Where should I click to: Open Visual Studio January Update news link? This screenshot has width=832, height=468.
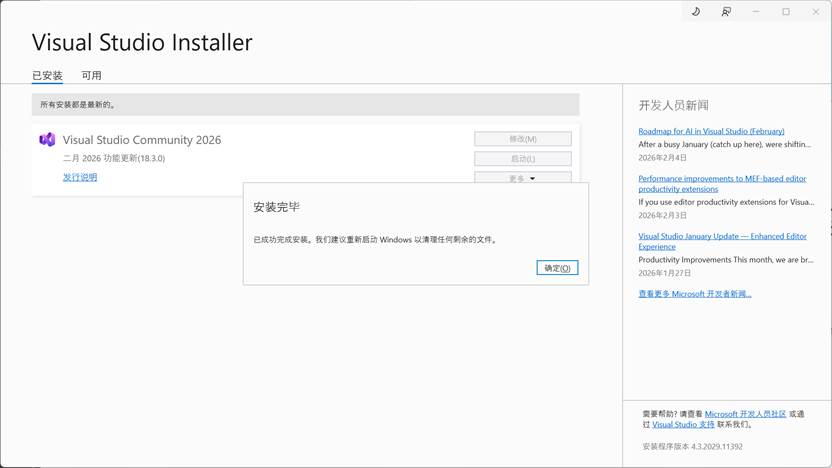(722, 241)
